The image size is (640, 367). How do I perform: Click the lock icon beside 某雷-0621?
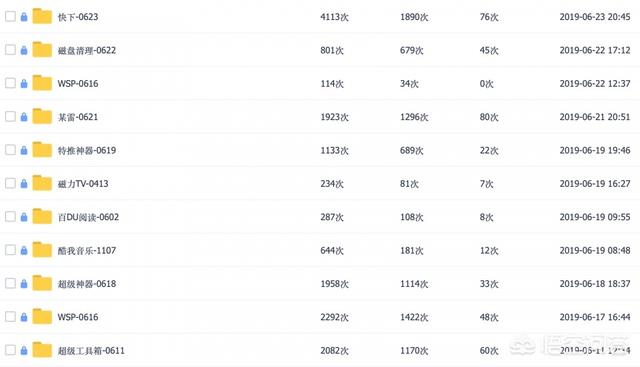point(24,117)
